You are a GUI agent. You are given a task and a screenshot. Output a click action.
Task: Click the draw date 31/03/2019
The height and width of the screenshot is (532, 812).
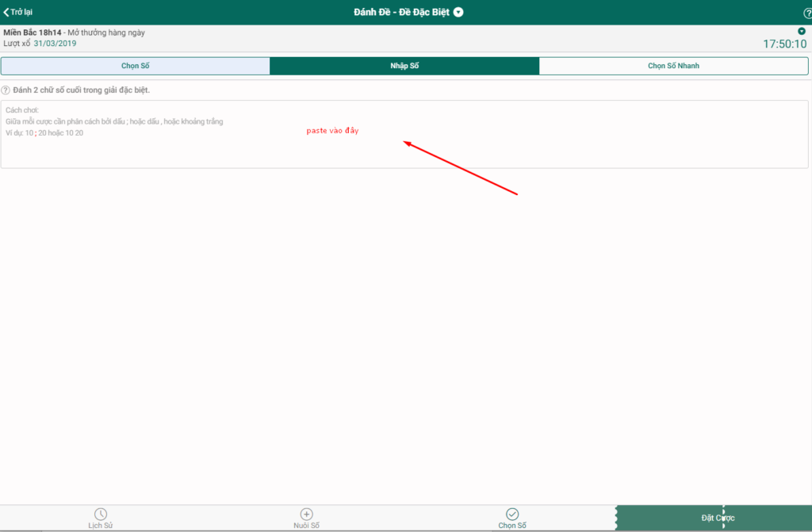click(x=55, y=44)
